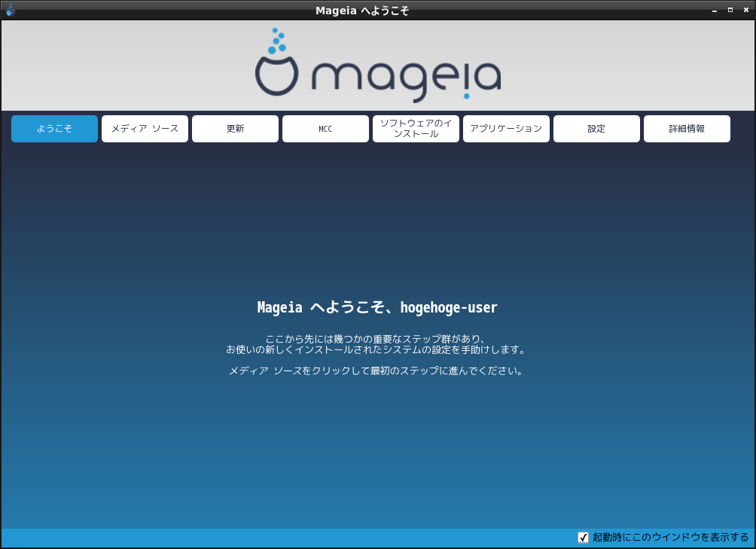
Task: Maximize the Mageia welcome window
Action: (730, 10)
